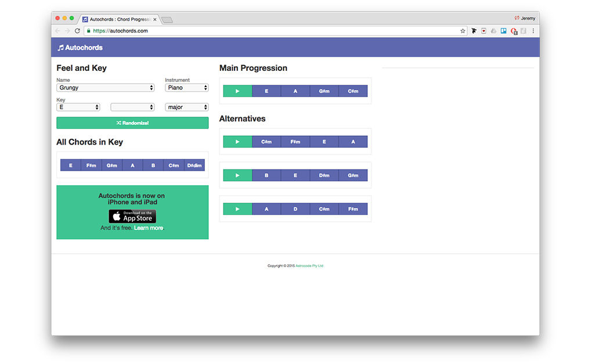592x364 pixels.
Task: Click F#m in third alternative progression
Action: (353, 209)
